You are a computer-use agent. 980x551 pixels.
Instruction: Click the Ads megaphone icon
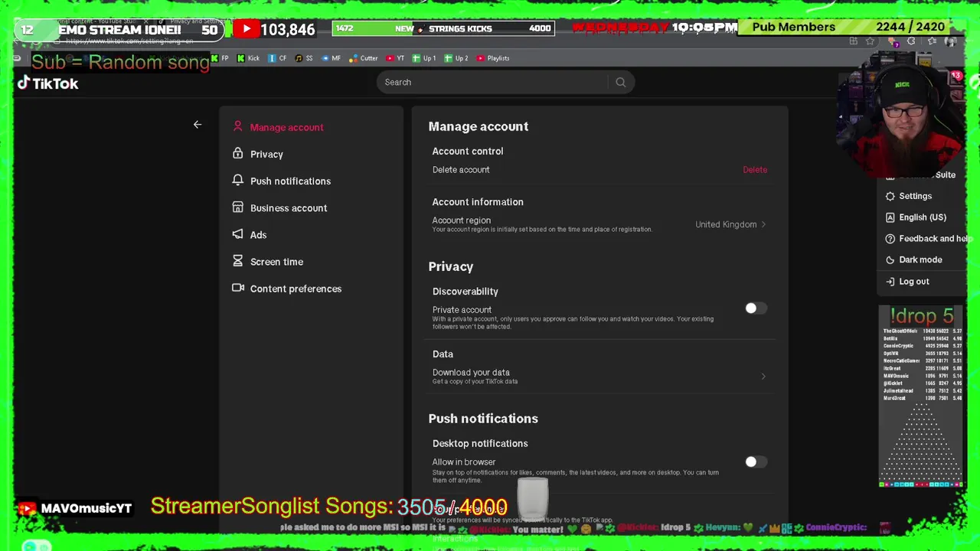pos(237,234)
